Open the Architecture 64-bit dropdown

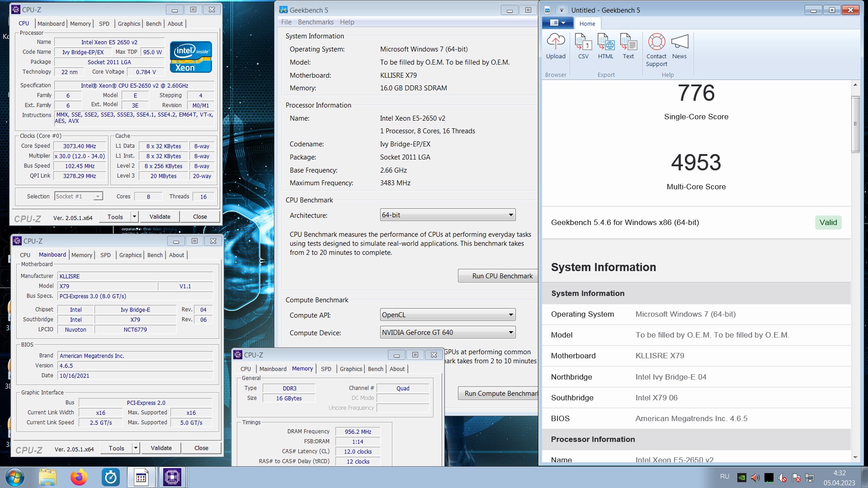(x=448, y=215)
